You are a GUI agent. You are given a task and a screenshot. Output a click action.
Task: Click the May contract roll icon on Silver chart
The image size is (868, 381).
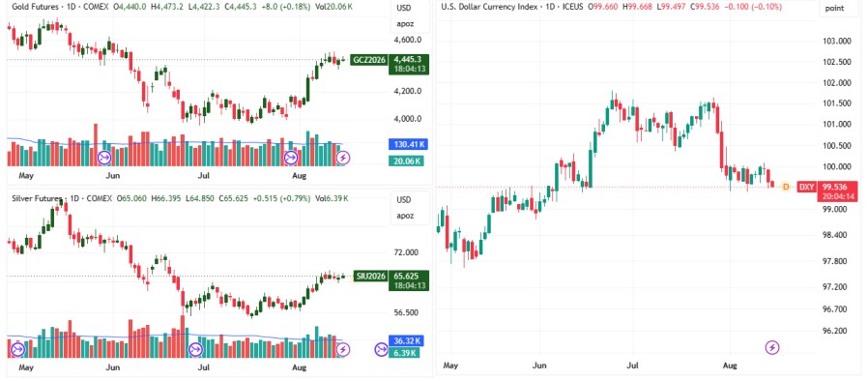(17, 349)
